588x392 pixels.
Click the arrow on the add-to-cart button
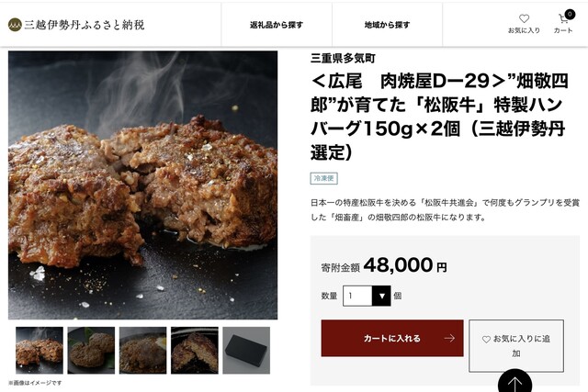[449, 339]
